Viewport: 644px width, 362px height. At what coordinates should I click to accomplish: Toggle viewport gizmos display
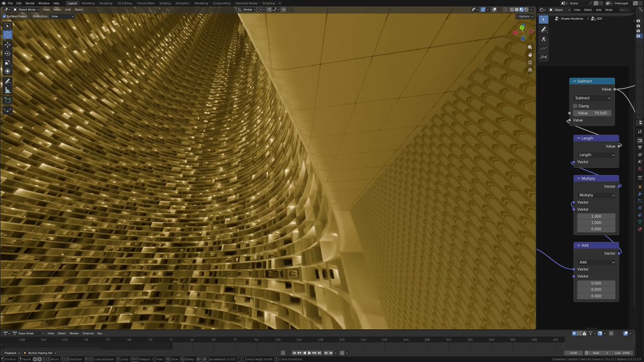(483, 10)
